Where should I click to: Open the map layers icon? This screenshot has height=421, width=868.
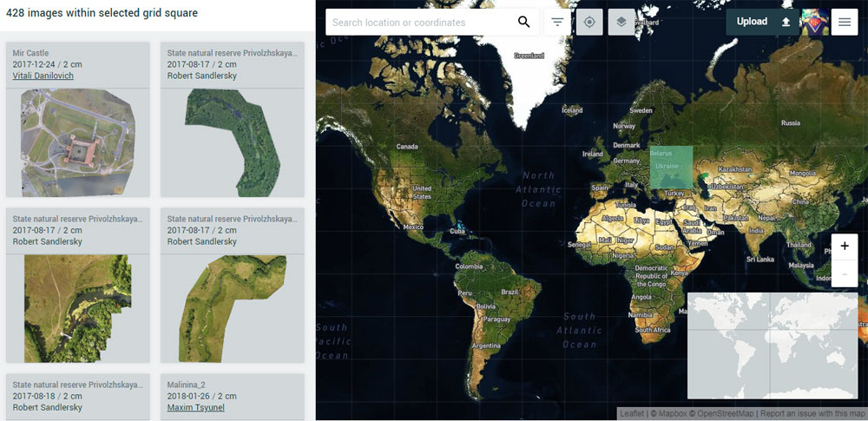[x=621, y=23]
